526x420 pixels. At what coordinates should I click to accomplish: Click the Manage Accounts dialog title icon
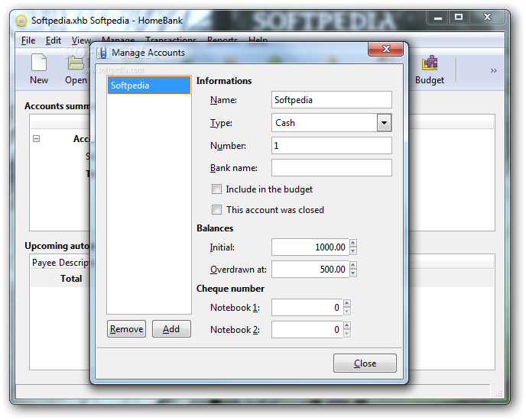click(102, 53)
